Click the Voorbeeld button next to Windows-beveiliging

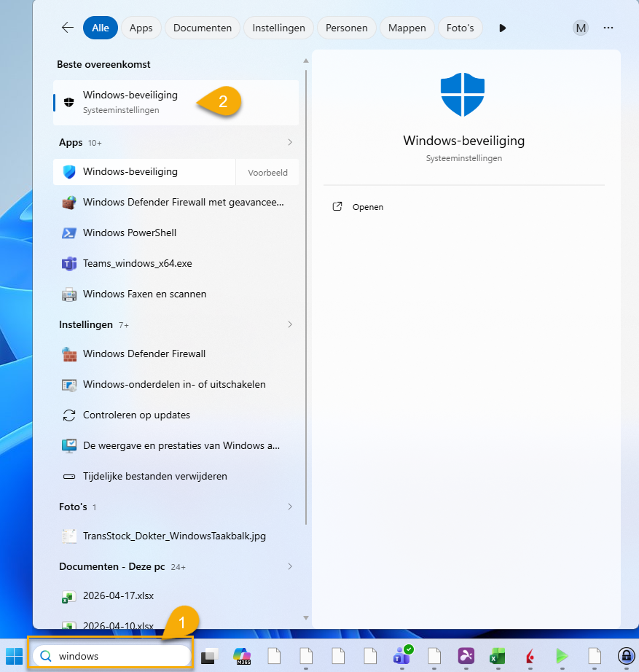267,172
